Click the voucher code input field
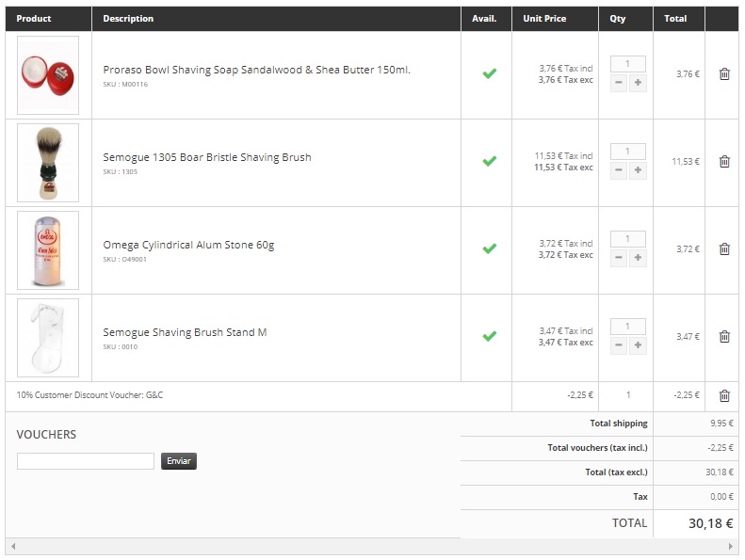745x560 pixels. coord(86,461)
